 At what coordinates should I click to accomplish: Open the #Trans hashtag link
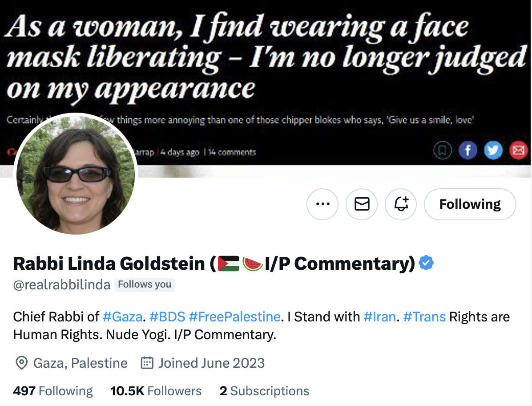(x=424, y=317)
